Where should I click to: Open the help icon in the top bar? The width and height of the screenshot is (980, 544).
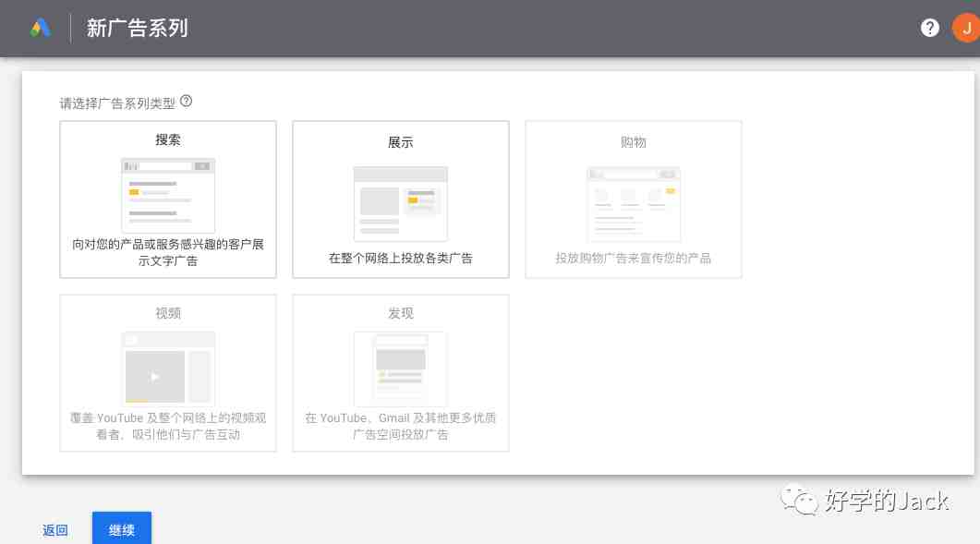[929, 27]
